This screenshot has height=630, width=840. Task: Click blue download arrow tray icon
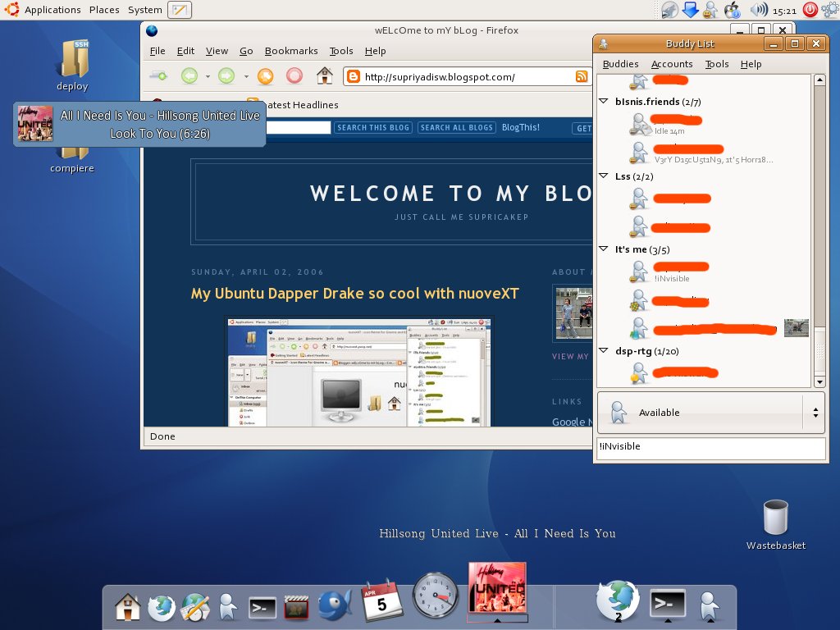(x=691, y=10)
